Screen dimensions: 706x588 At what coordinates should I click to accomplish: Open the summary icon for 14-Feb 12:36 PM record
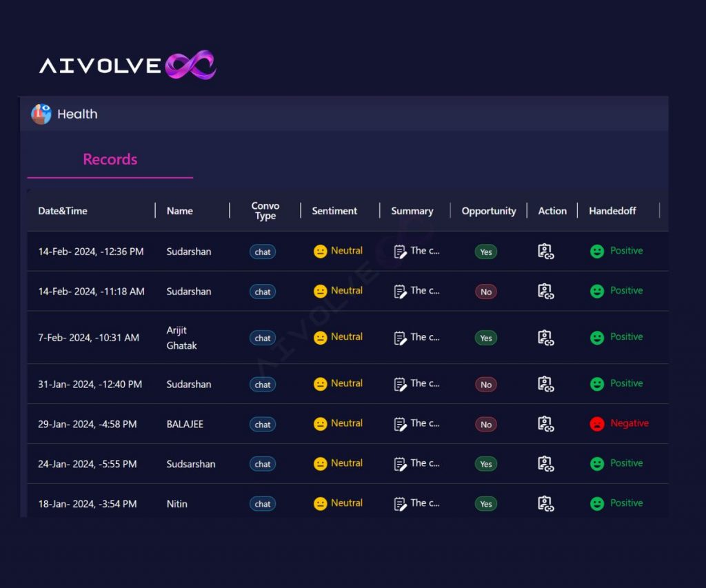[400, 252]
